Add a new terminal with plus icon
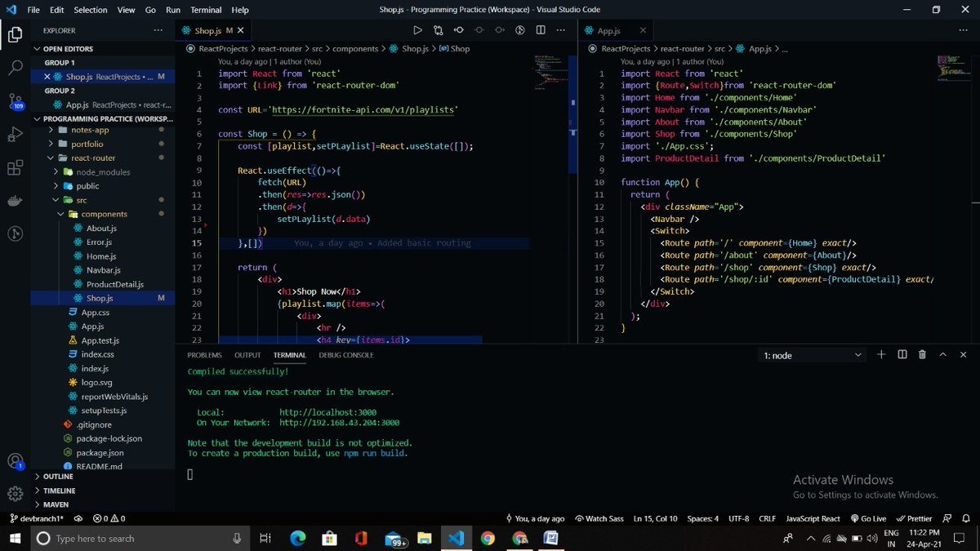Viewport: 980px width, 551px height. click(881, 355)
